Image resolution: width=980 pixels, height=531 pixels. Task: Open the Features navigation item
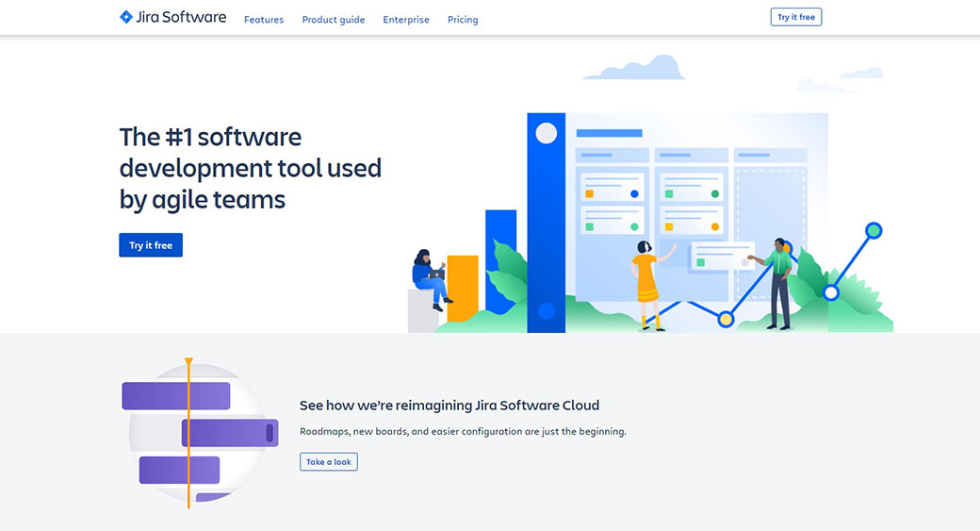click(x=264, y=20)
